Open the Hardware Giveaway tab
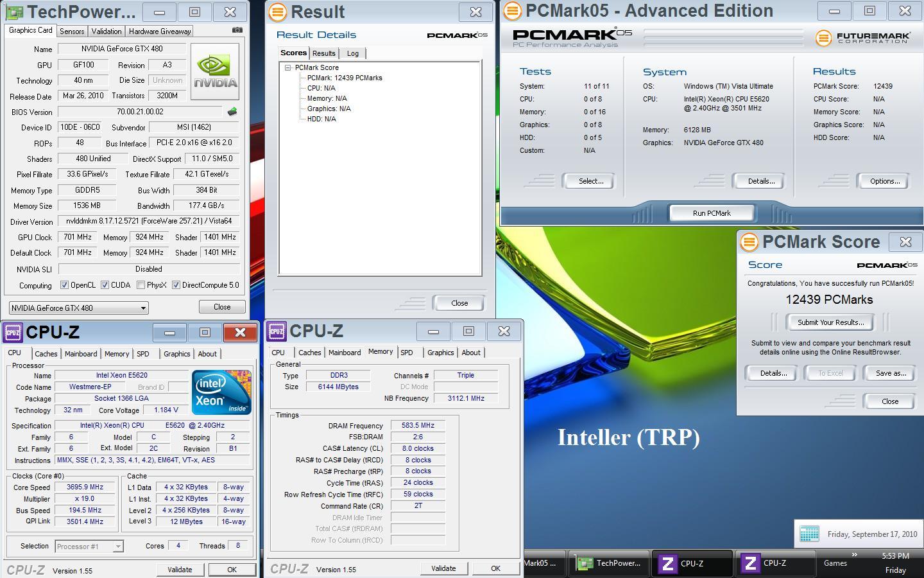924x578 pixels. coord(160,31)
